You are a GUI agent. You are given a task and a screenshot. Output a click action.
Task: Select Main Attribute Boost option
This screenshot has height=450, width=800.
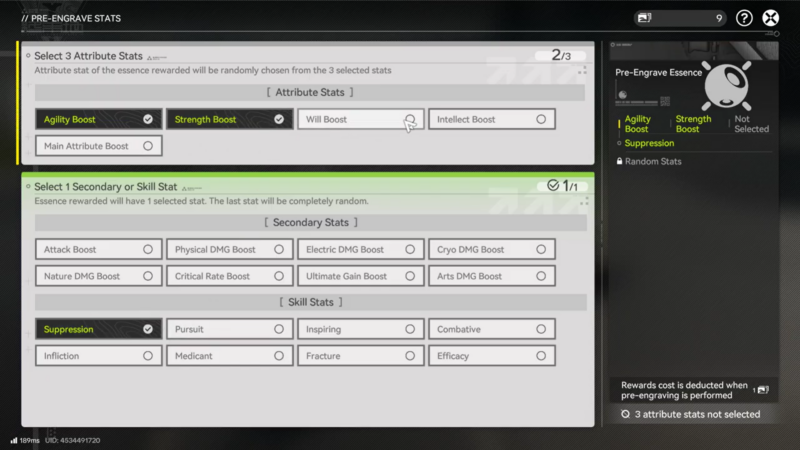point(98,146)
